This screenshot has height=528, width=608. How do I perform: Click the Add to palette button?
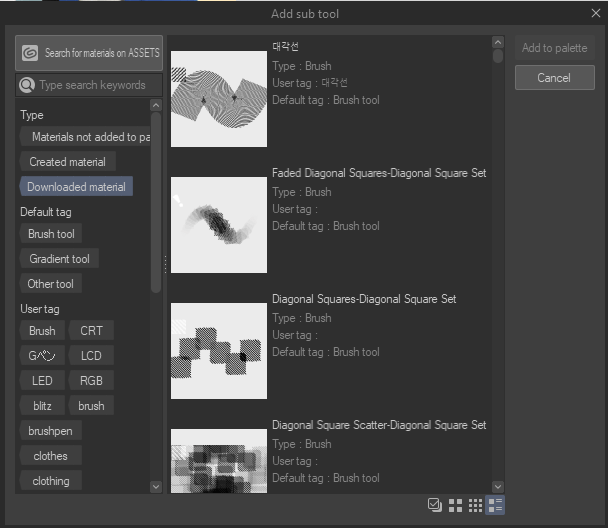[554, 48]
